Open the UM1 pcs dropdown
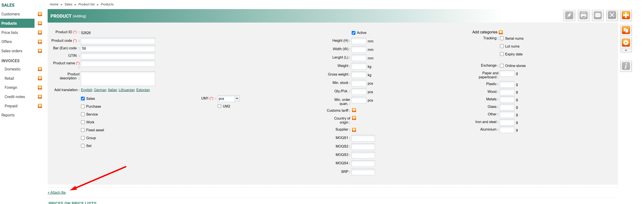This screenshot has width=644, height=204. (x=228, y=99)
